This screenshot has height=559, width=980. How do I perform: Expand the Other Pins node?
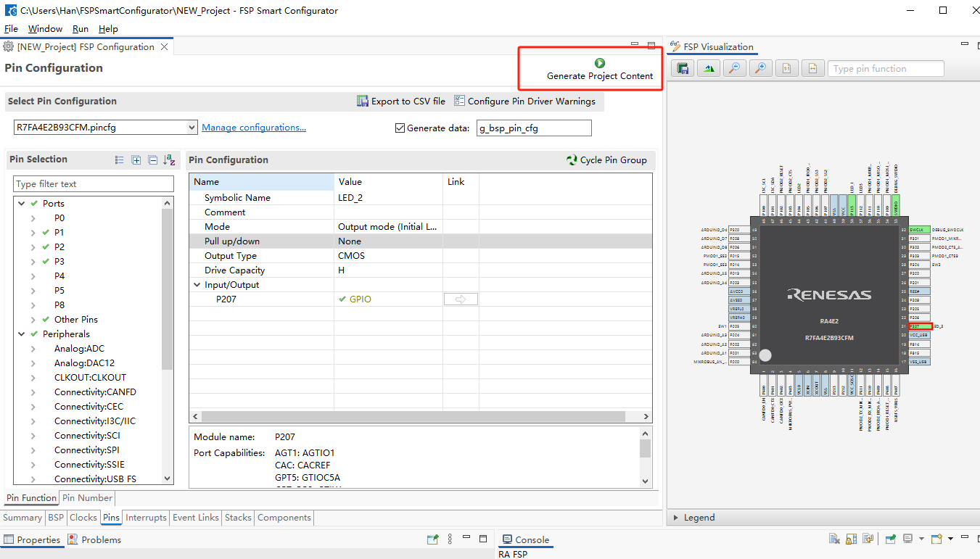33,320
